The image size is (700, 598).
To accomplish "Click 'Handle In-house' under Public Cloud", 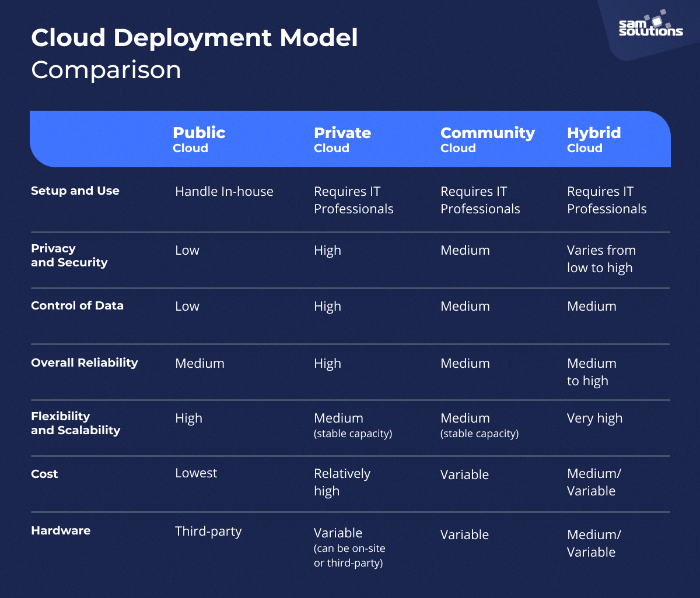I will pyautogui.click(x=224, y=191).
